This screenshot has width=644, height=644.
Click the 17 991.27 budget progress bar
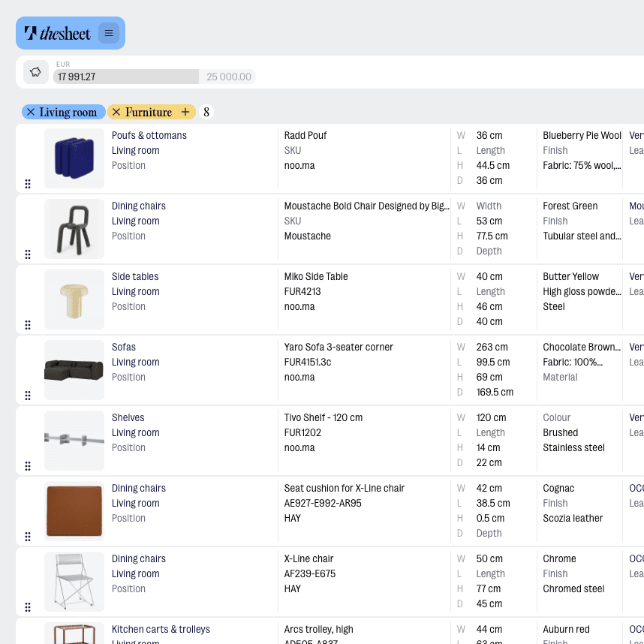tap(126, 77)
